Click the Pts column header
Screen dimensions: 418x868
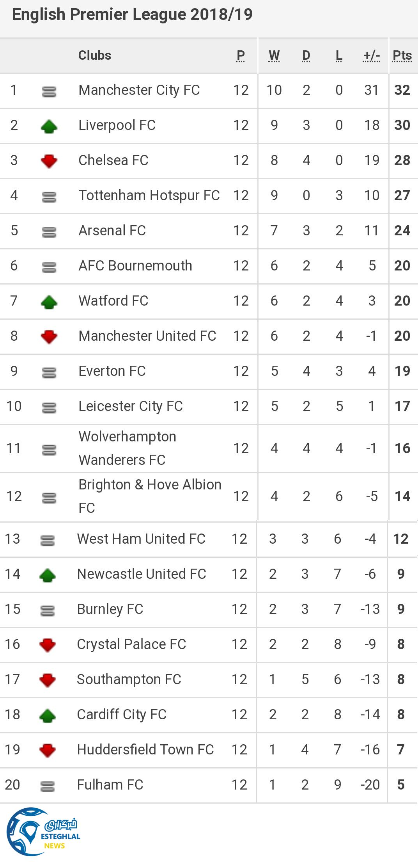[402, 55]
